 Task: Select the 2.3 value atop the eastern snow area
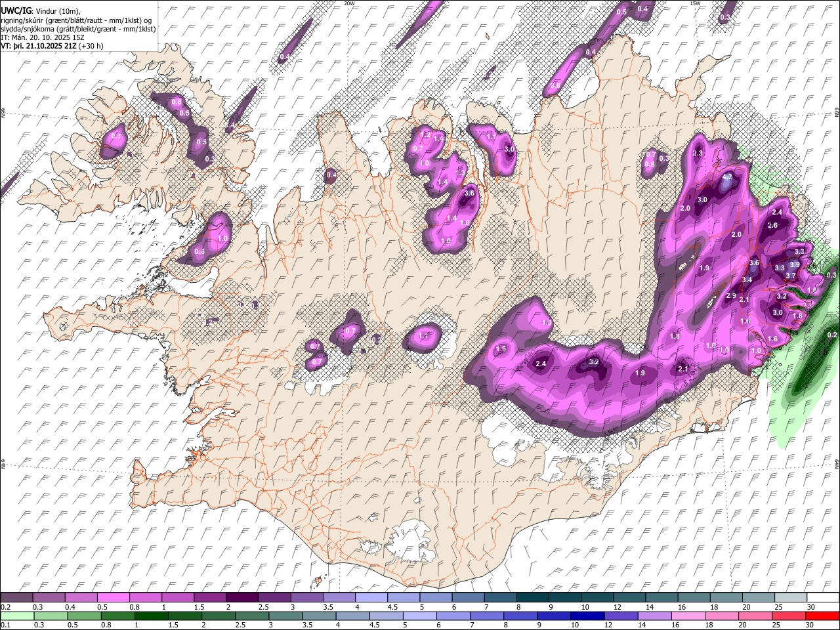698,154
